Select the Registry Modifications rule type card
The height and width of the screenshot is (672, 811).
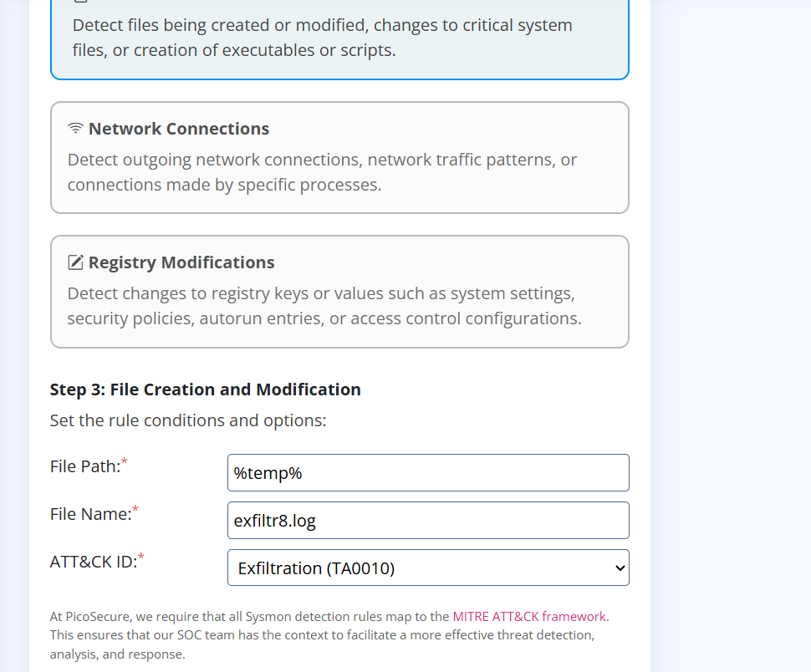click(x=339, y=291)
